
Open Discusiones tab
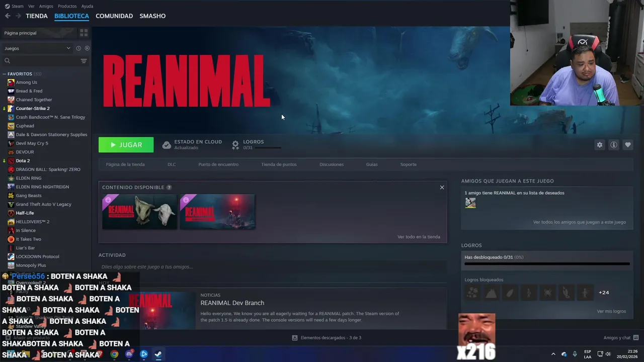tap(332, 164)
